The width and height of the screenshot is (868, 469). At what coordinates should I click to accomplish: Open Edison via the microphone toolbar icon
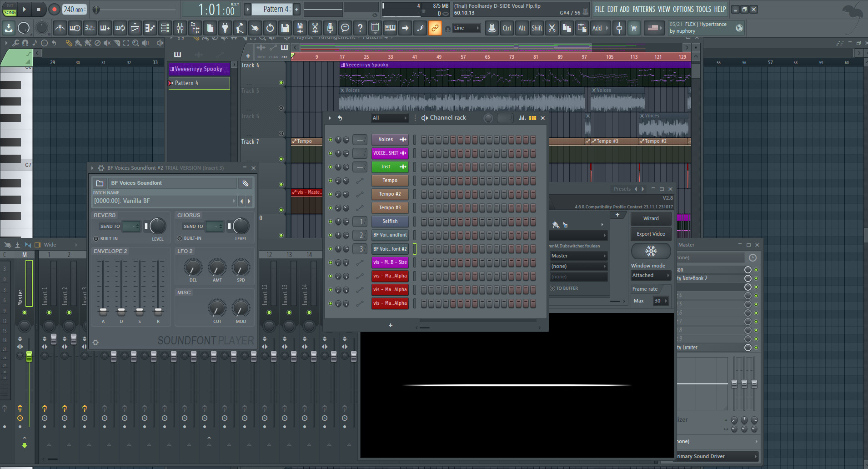pyautogui.click(x=331, y=28)
